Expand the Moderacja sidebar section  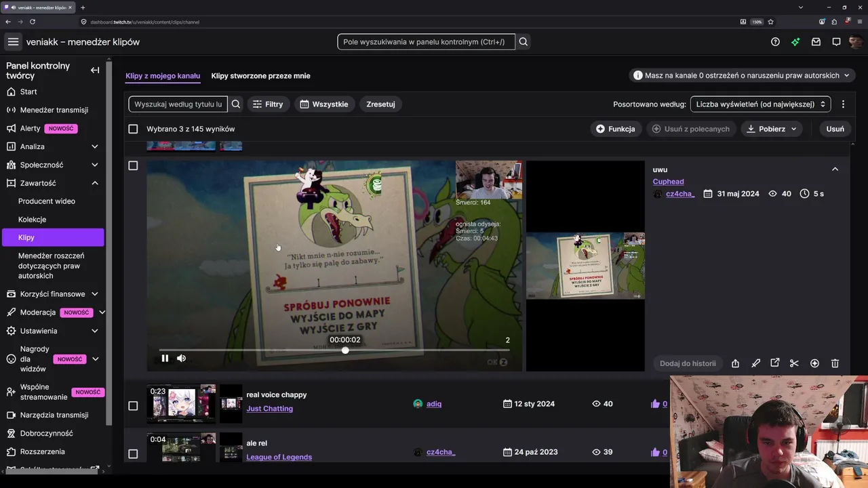[102, 312]
